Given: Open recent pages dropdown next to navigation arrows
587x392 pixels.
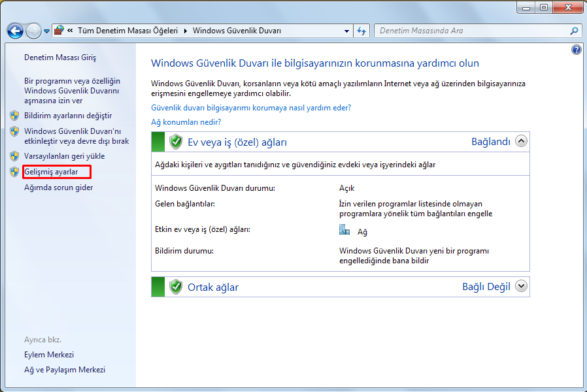Looking at the screenshot, I should [x=46, y=31].
